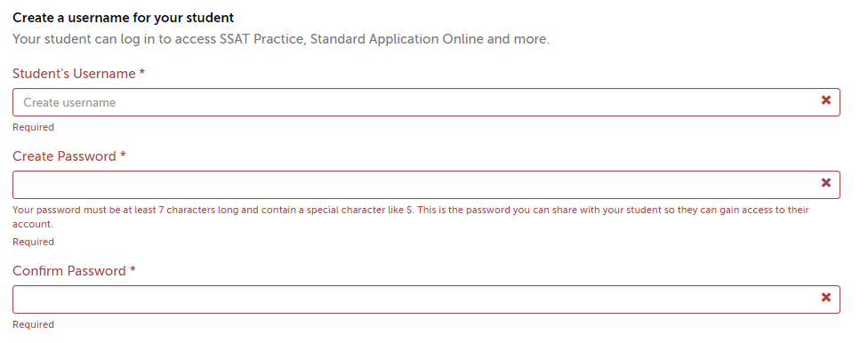Image resolution: width=868 pixels, height=343 pixels.
Task: Click the asterisk beside Create Password
Action: pyautogui.click(x=123, y=155)
